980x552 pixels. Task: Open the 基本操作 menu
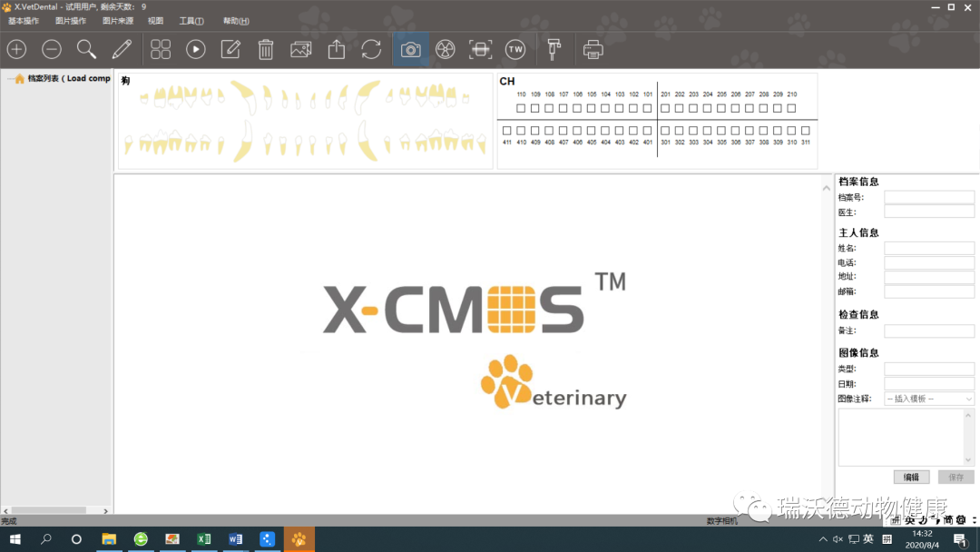24,21
